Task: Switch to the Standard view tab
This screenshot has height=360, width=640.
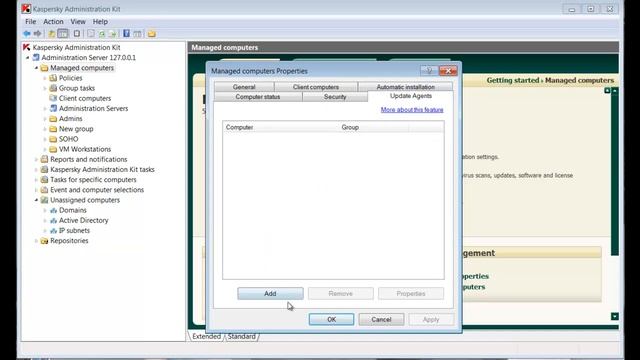Action: (x=242, y=336)
